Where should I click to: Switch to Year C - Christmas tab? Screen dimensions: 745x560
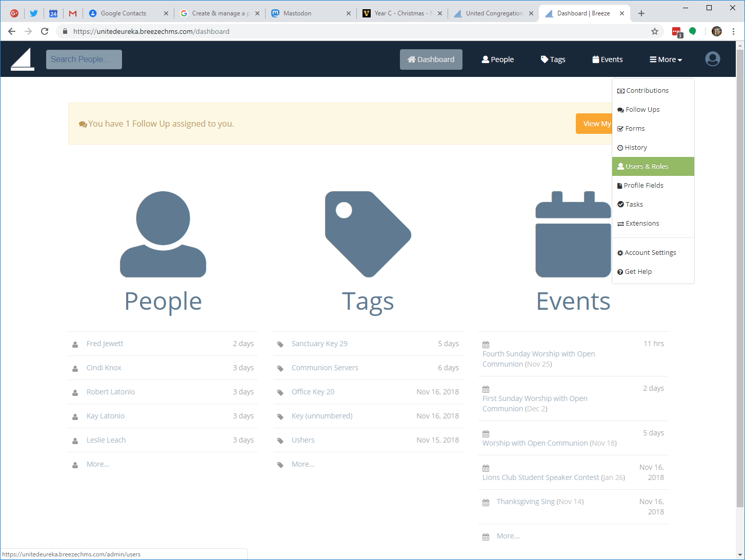pos(402,13)
